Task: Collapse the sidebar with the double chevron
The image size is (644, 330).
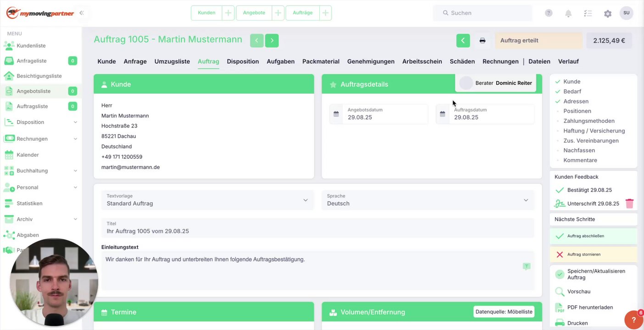Action: click(82, 13)
